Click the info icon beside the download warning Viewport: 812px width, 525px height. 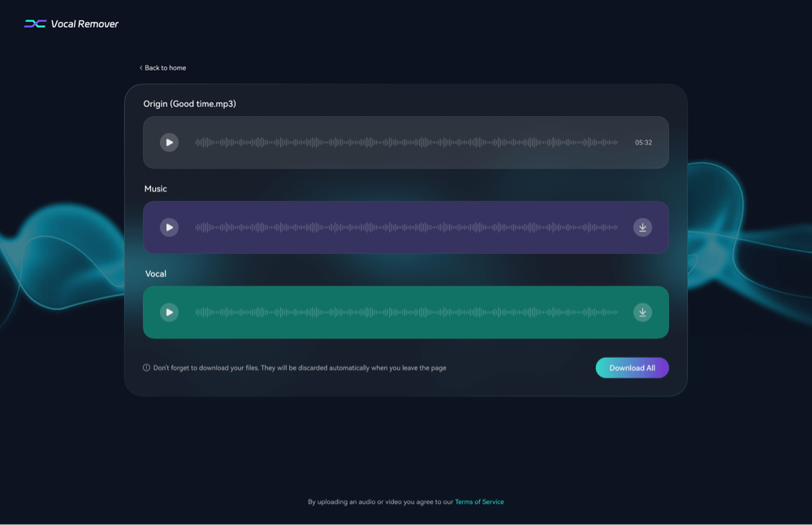coord(146,368)
